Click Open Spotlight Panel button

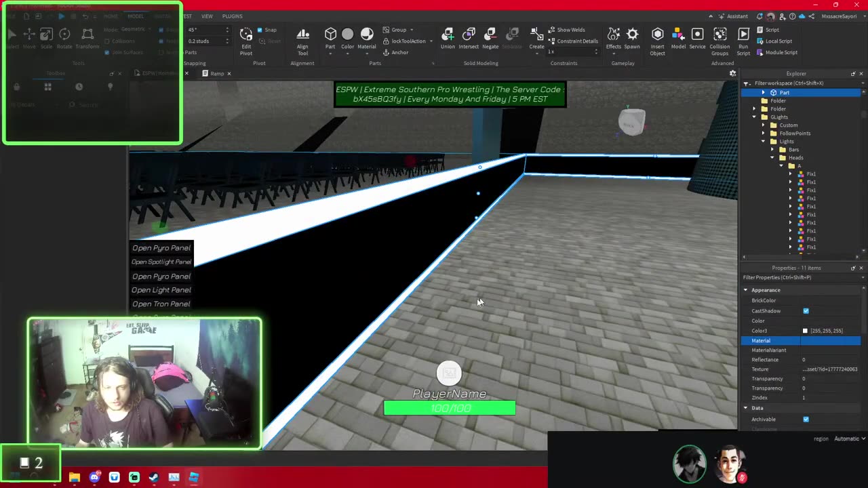[161, 262]
